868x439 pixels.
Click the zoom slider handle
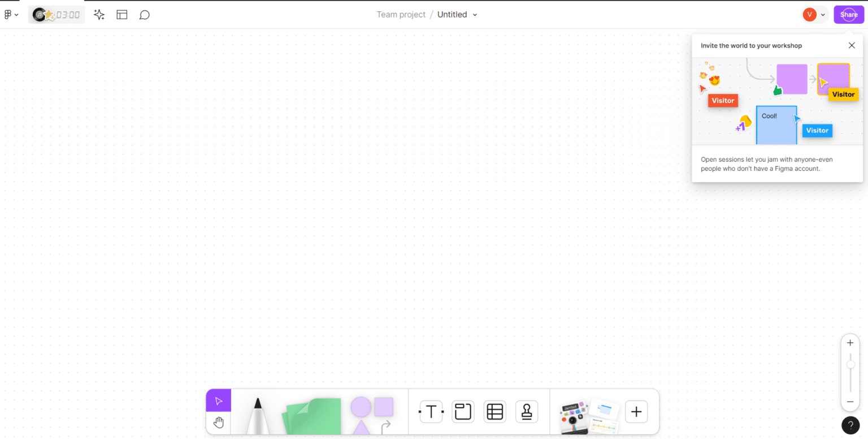850,365
